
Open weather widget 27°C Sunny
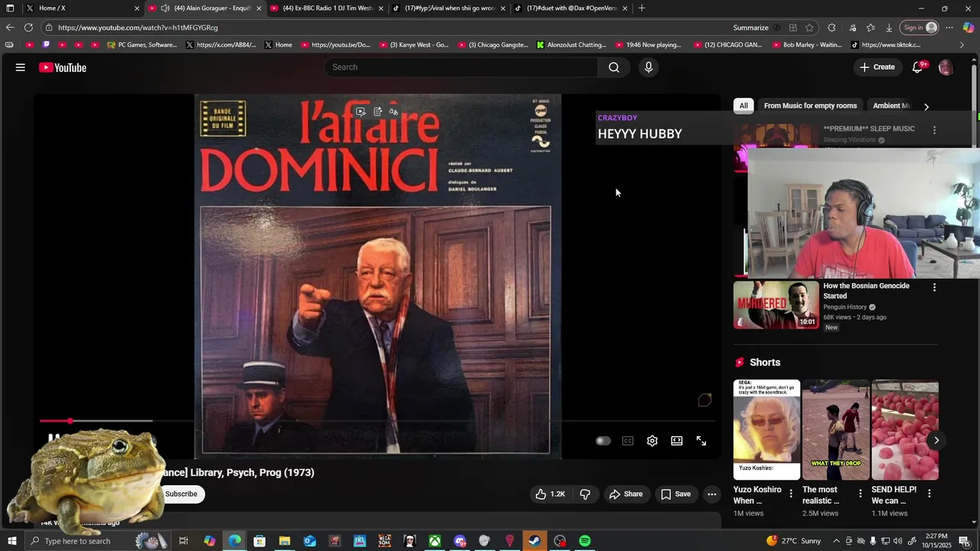(794, 541)
